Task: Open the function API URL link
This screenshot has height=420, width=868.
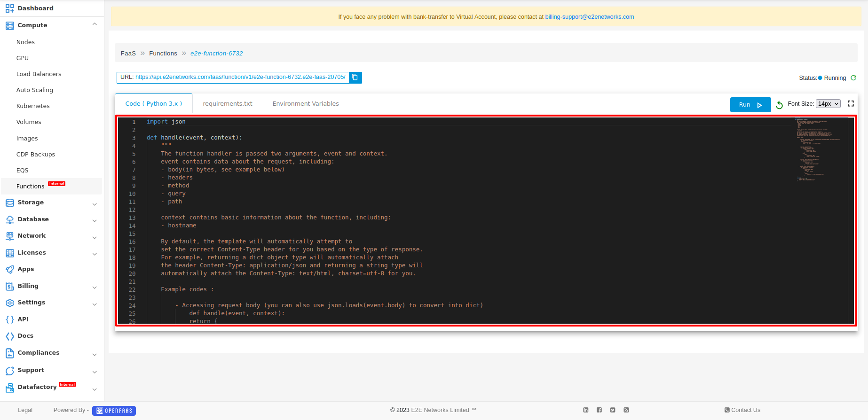Action: (x=240, y=77)
